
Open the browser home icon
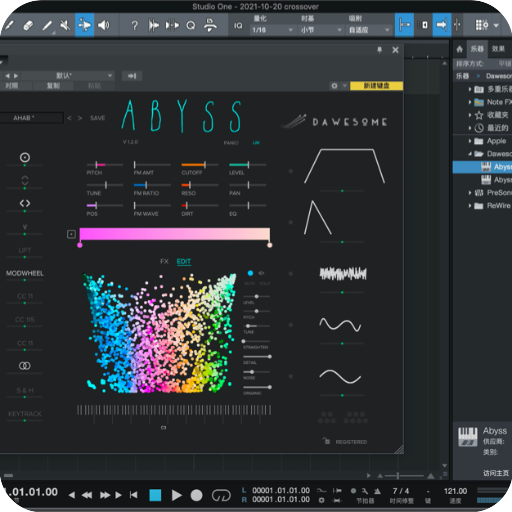coord(460,49)
